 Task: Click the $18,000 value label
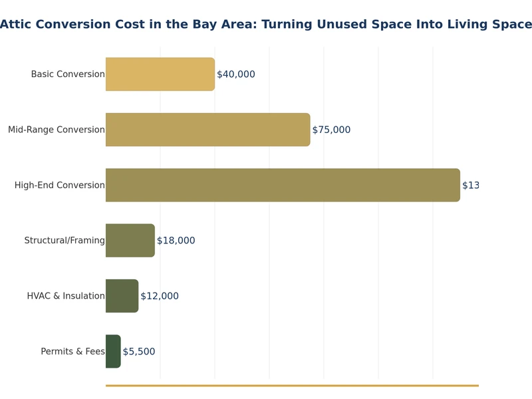click(176, 241)
